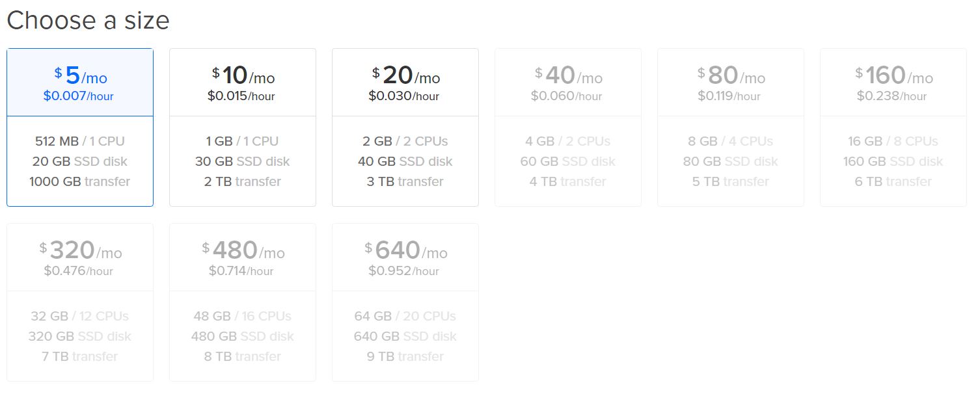Pick the $20/mo size option
Image resolution: width=980 pixels, height=396 pixels.
(405, 127)
